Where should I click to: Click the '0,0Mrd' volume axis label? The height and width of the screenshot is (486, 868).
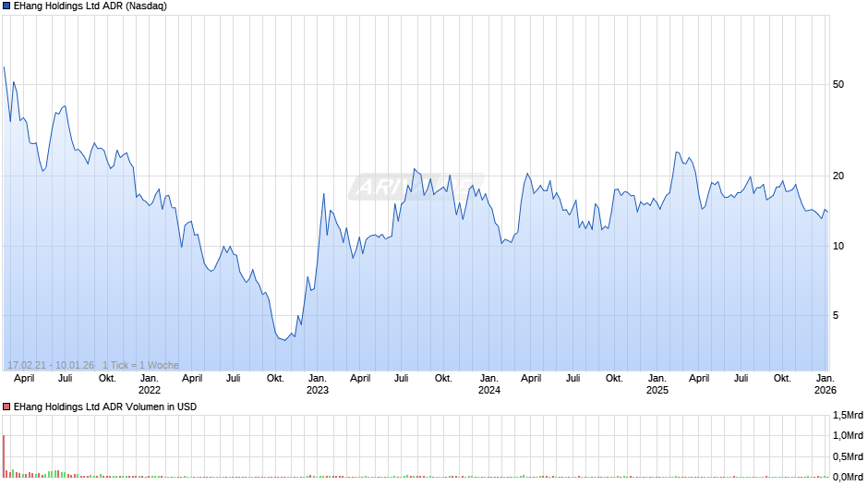pos(848,477)
